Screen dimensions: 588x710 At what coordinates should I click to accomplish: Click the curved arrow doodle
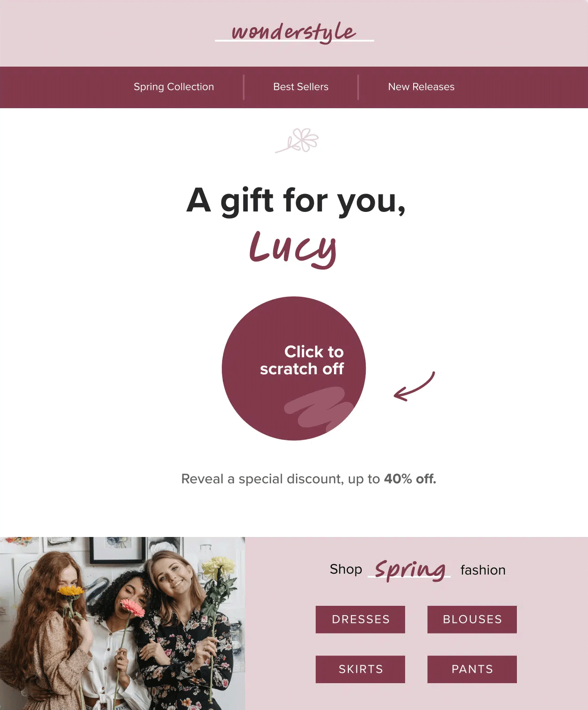(x=414, y=386)
